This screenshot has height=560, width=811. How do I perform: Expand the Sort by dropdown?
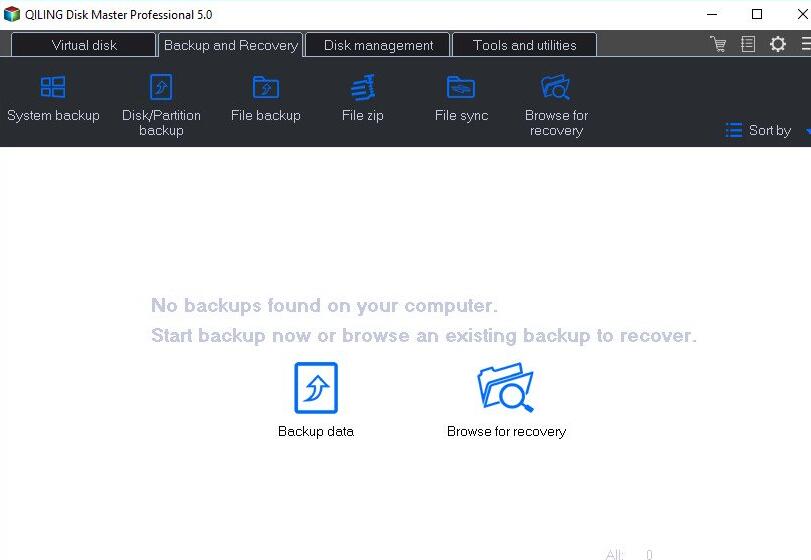(x=767, y=130)
